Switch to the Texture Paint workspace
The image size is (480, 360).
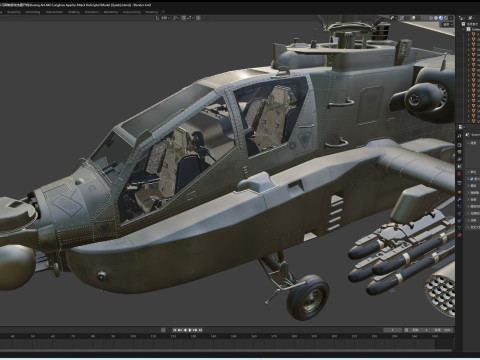(x=54, y=12)
